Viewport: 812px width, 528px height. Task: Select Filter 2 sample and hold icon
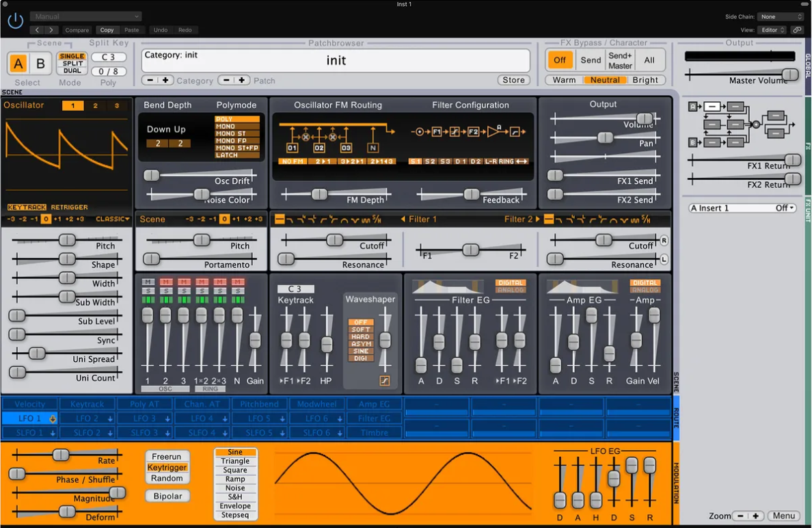[647, 220]
